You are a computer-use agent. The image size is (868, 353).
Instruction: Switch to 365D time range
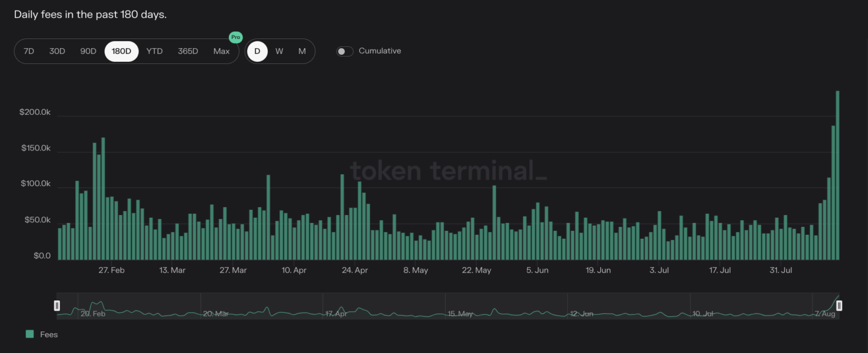click(188, 51)
